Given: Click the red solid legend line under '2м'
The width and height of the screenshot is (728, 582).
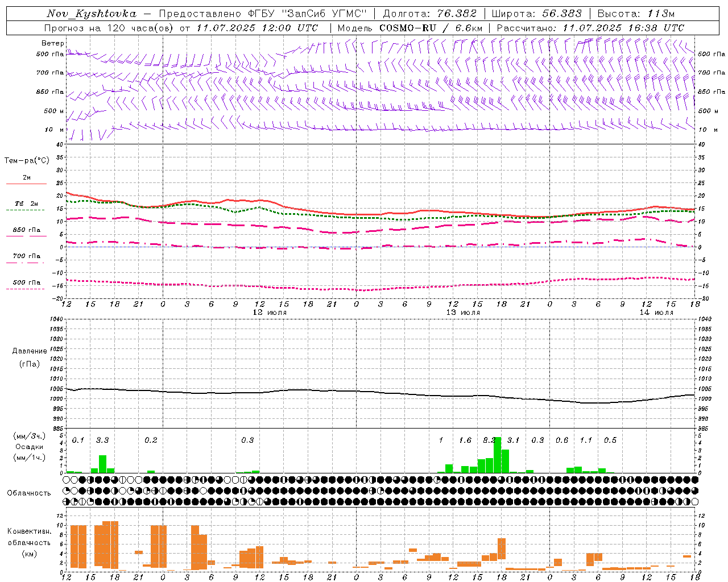Looking at the screenshot, I should point(26,184).
